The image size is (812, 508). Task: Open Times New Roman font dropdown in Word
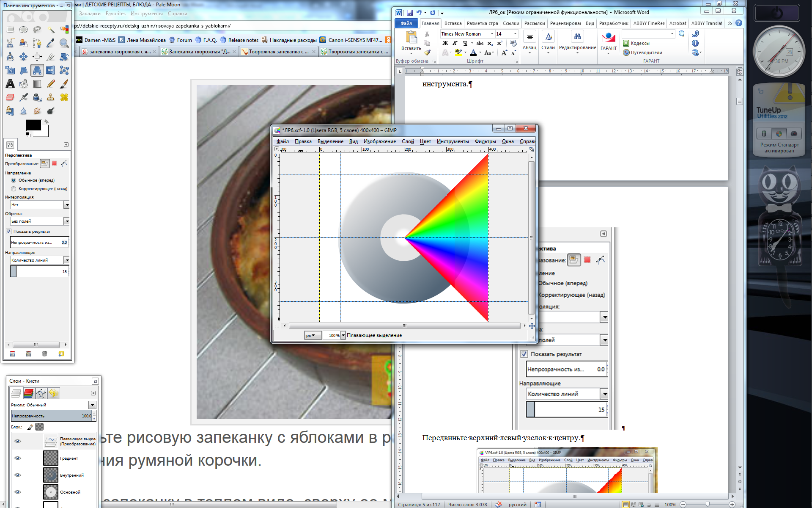tap(492, 34)
